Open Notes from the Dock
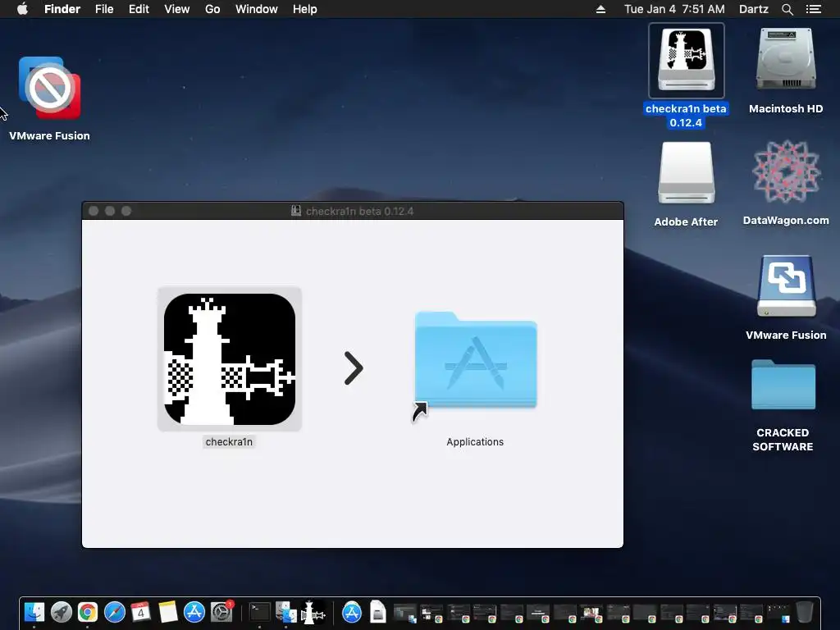 pyautogui.click(x=167, y=612)
